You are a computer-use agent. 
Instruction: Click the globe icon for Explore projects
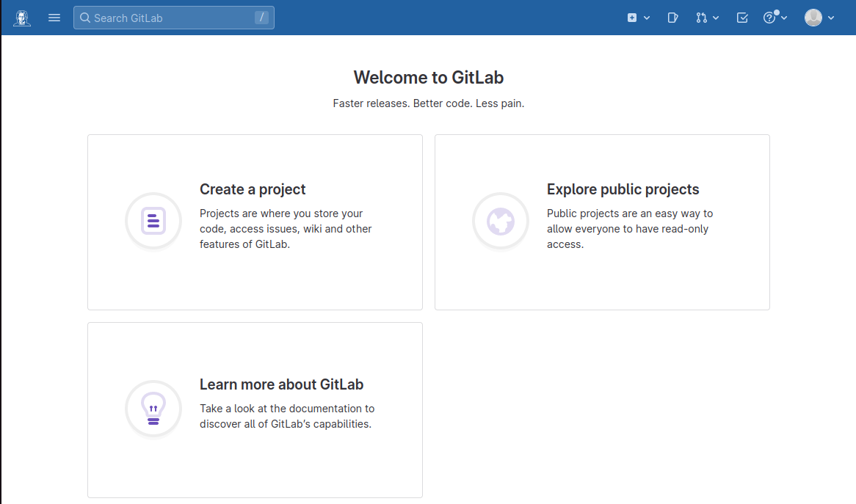point(501,221)
